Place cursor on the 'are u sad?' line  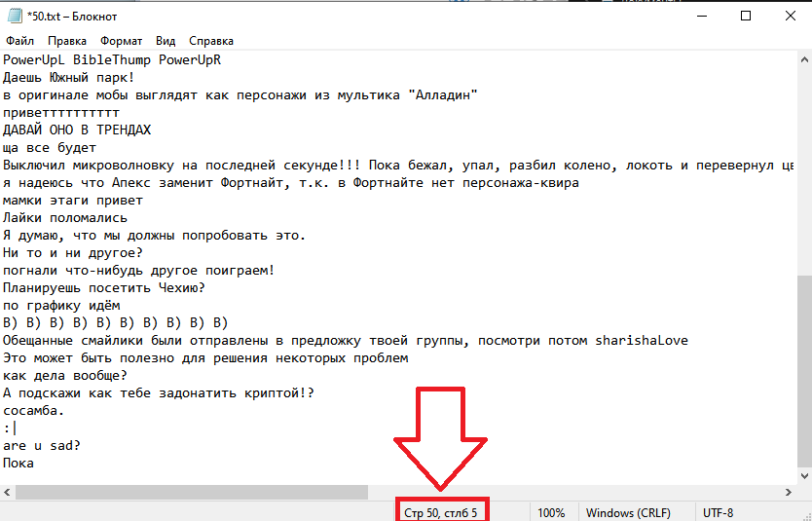(41, 446)
